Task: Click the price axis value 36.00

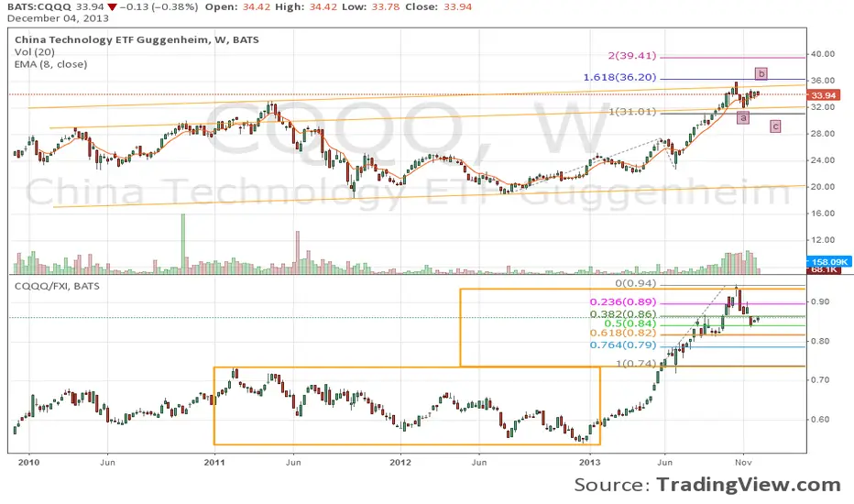Action: 823,81
